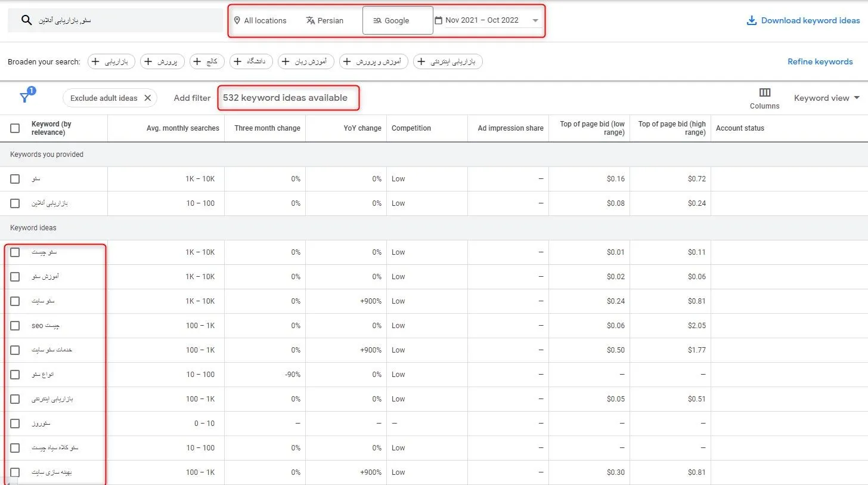This screenshot has width=868, height=485.
Task: Open the Google network selector
Action: (398, 20)
